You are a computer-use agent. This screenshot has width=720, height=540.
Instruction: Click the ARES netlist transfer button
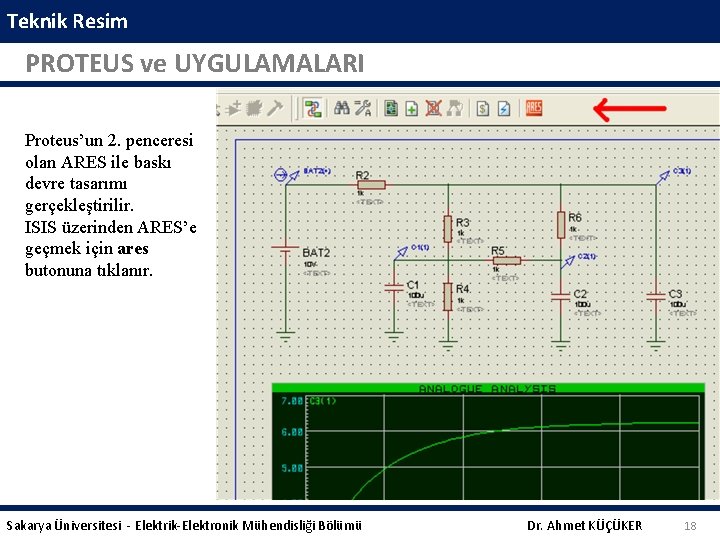534,108
